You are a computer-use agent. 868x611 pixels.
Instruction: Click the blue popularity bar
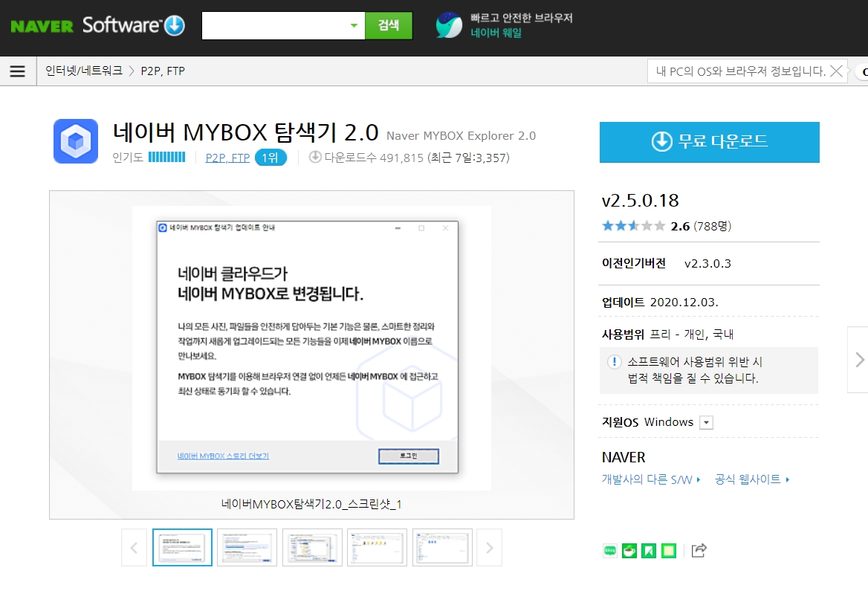(166, 157)
